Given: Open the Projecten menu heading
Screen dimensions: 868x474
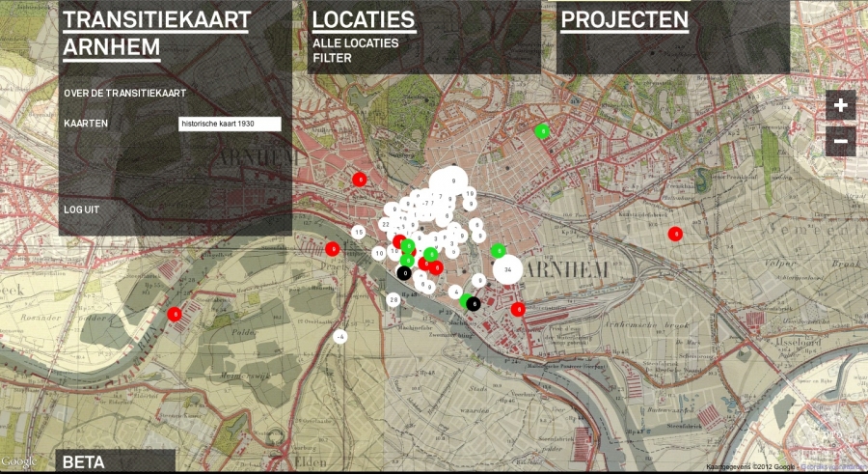Looking at the screenshot, I should coord(625,20).
